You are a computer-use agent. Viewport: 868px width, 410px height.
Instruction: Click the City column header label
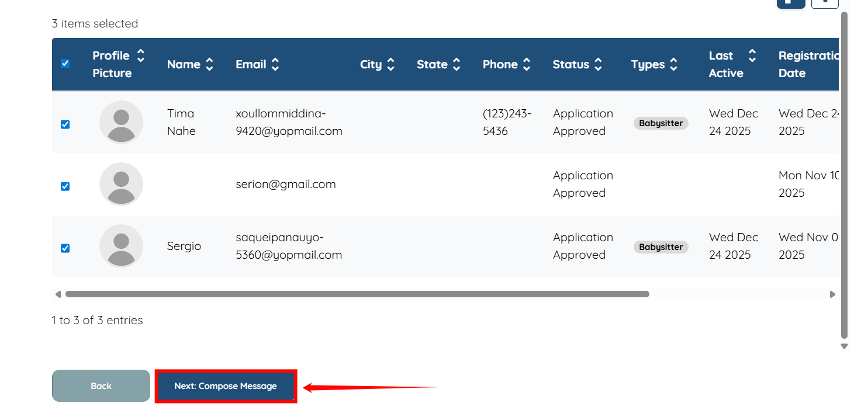tap(371, 64)
